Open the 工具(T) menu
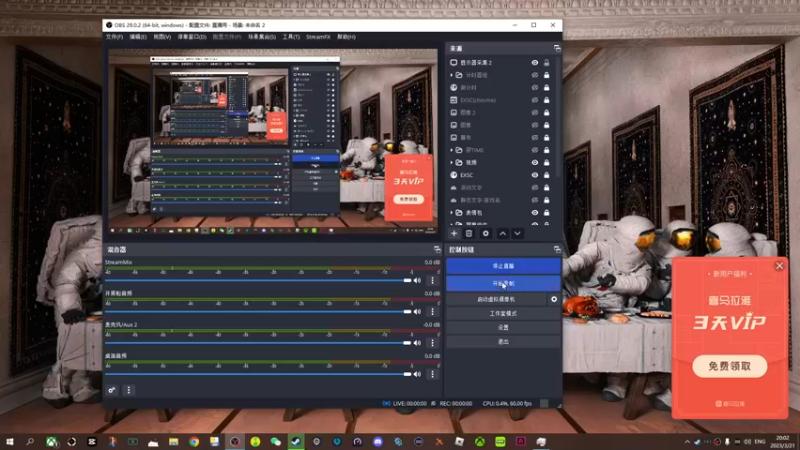 [291, 37]
